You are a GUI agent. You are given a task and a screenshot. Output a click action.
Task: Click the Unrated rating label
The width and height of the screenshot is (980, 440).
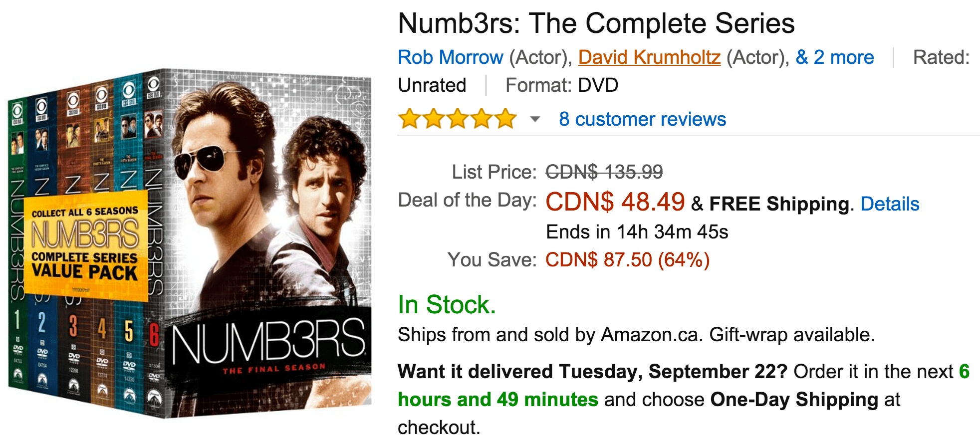point(432,85)
